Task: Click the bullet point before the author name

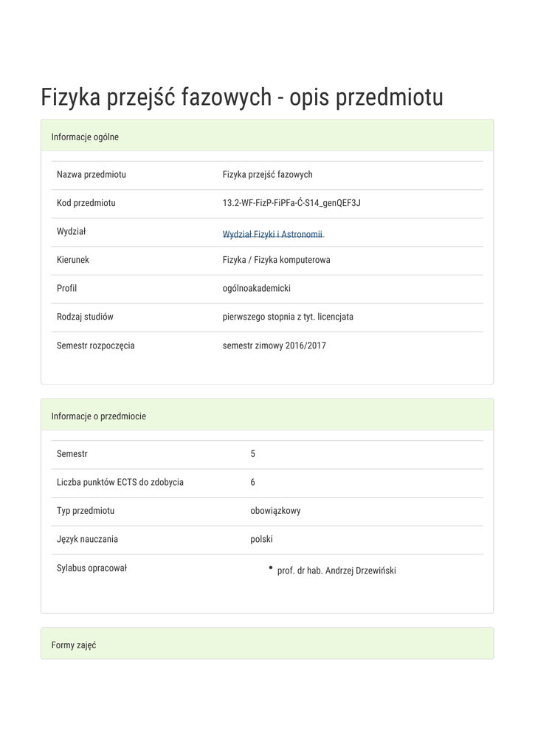Action: click(x=271, y=568)
